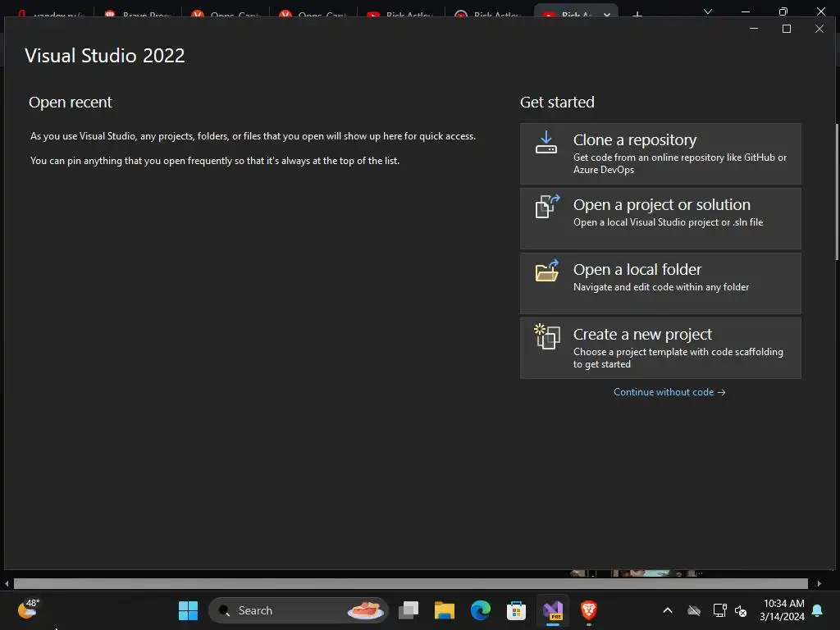Screen dimensions: 840x630
Task: Open notifications bell icon in taskbar
Action: [818, 610]
